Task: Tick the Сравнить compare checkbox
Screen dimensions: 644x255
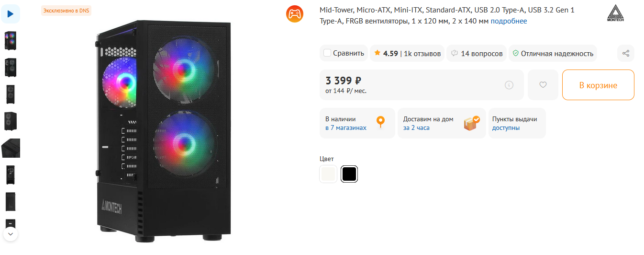Action: pos(327,53)
